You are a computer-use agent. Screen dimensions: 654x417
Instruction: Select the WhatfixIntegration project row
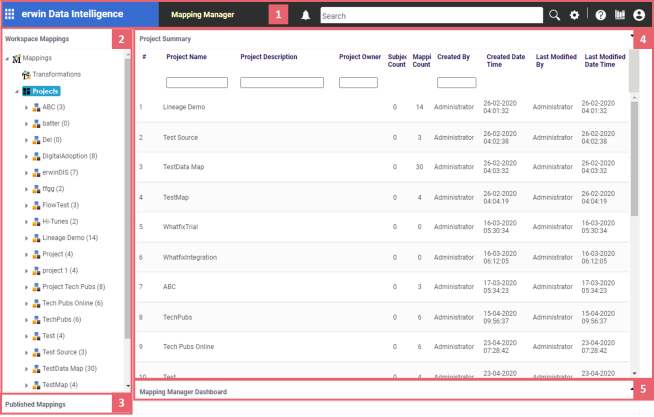(382, 258)
